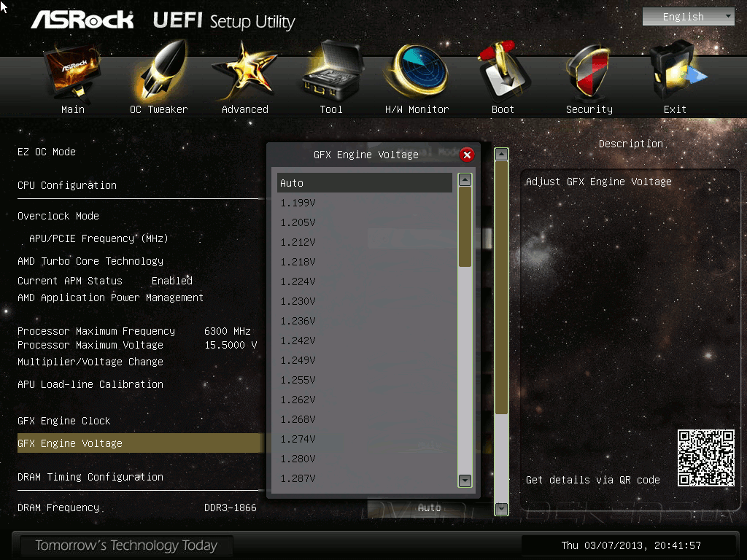Select APU Load-line Calibration setting
Viewport: 747px width, 560px height.
click(x=90, y=384)
